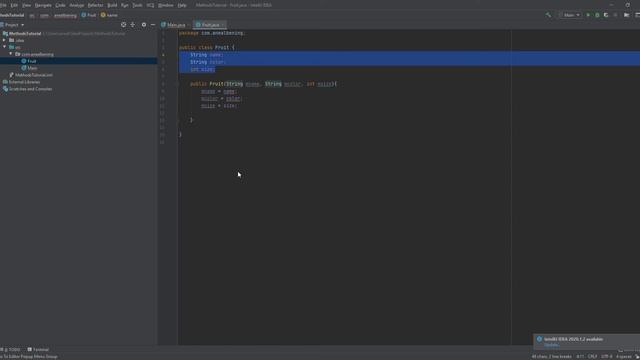The height and width of the screenshot is (360, 640).
Task: Hide the Project tool window
Action: tap(153, 25)
